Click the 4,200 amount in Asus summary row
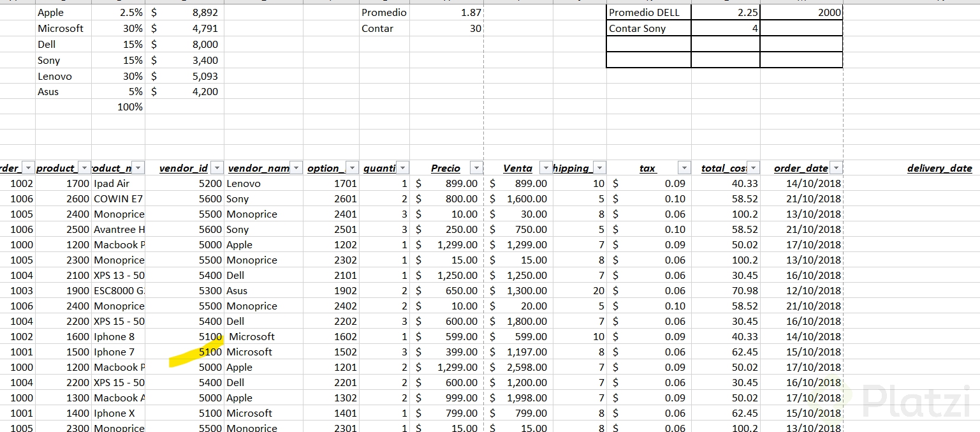This screenshot has width=980, height=432. (x=184, y=91)
